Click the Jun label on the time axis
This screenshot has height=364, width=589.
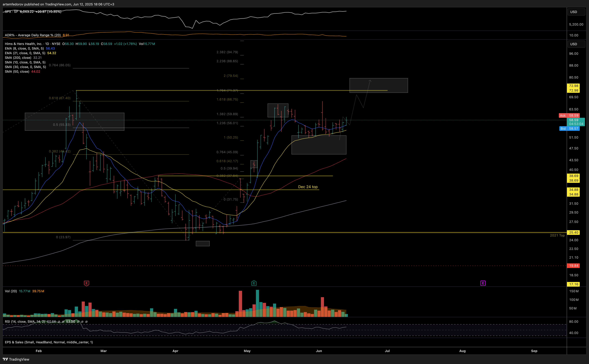319,351
